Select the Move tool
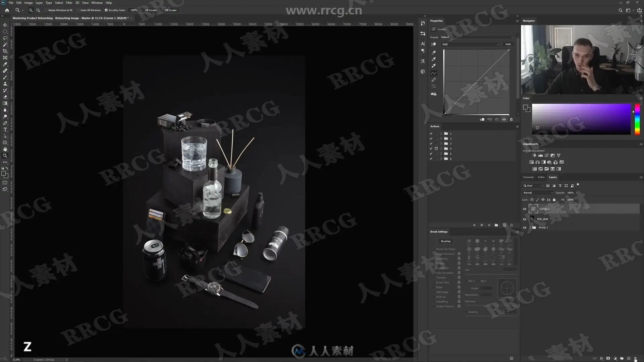The image size is (644, 362). pyautogui.click(x=5, y=25)
